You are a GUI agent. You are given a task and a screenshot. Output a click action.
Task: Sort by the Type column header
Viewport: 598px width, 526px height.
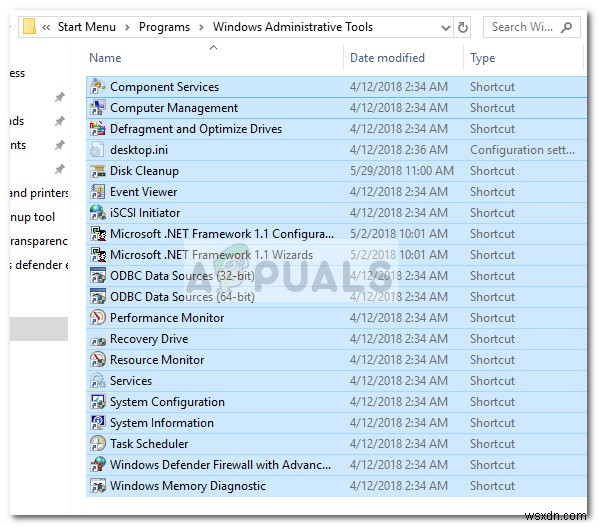click(x=482, y=58)
